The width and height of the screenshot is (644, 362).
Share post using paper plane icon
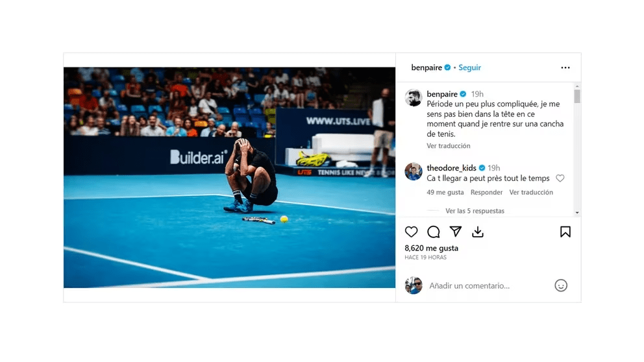click(456, 232)
